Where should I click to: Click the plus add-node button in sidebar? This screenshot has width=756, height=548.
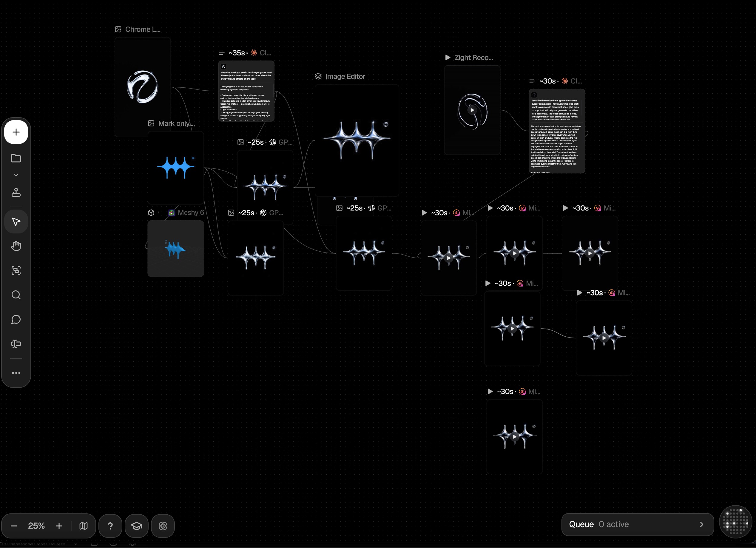(x=16, y=132)
